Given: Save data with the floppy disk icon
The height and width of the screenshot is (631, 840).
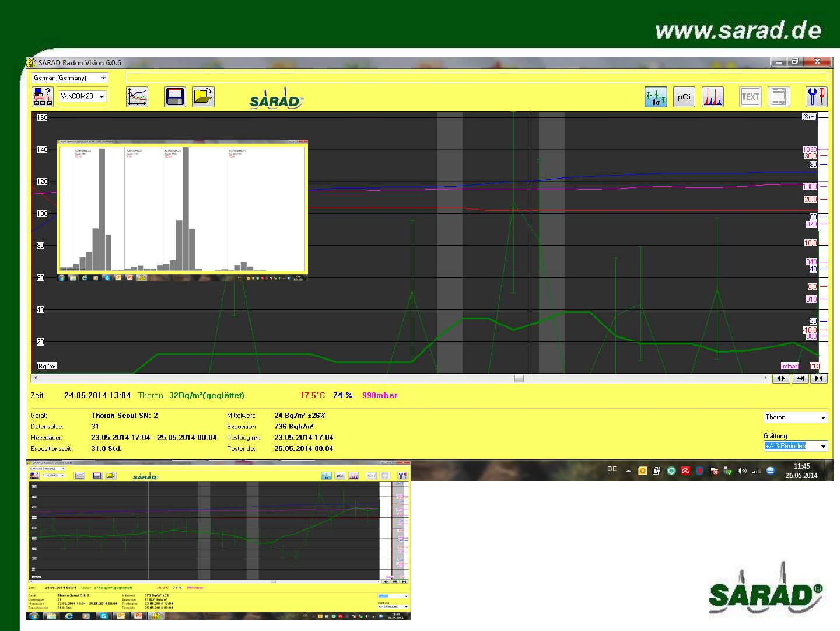Looking at the screenshot, I should coord(175,96).
